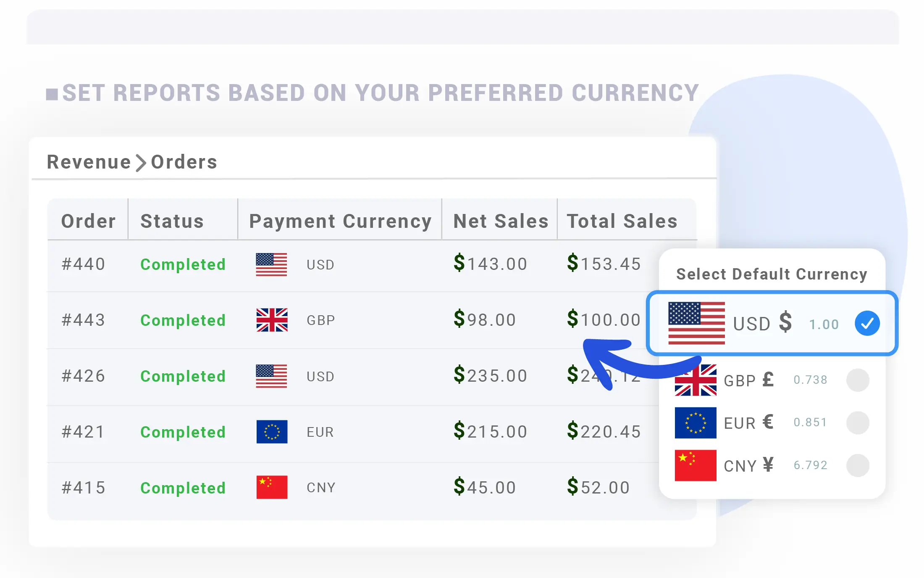Click the US flag in order #440 row
924x578 pixels.
tap(271, 264)
